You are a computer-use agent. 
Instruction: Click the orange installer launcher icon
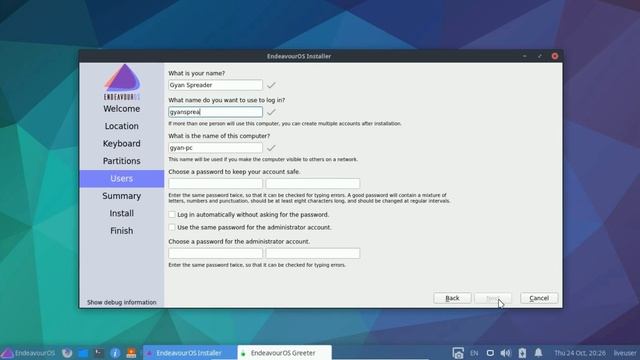pos(131,353)
